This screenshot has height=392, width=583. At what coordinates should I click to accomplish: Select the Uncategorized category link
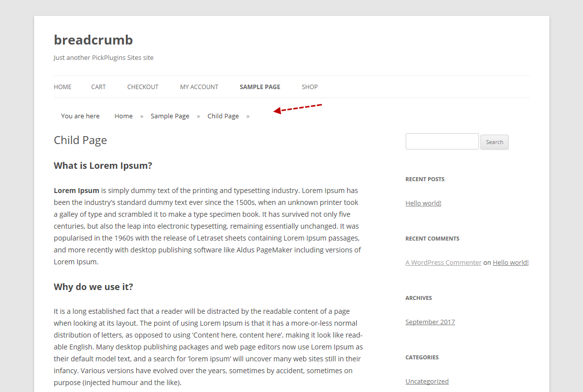[x=426, y=381]
